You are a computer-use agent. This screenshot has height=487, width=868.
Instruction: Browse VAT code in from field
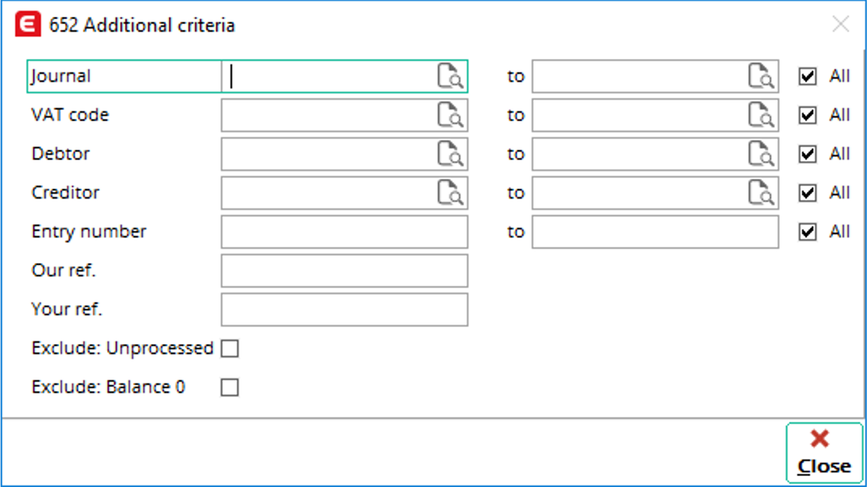click(450, 115)
